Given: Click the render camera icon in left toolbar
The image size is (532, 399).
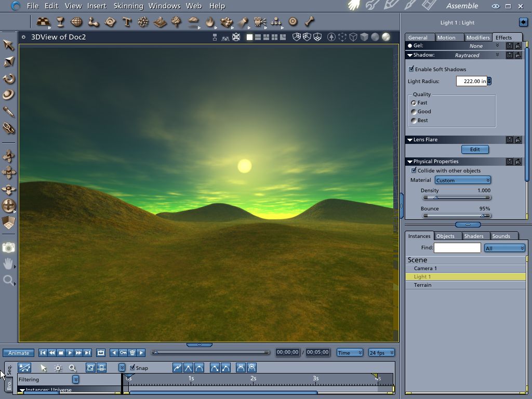Looking at the screenshot, I should [8, 248].
